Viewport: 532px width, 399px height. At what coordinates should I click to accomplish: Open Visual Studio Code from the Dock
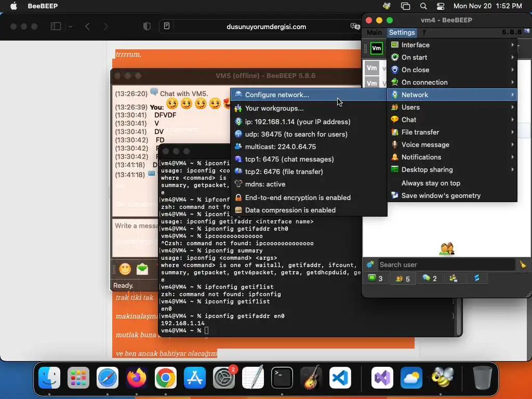click(340, 377)
